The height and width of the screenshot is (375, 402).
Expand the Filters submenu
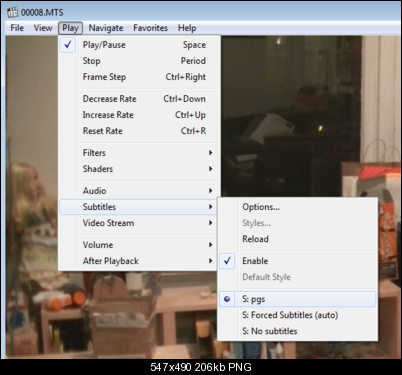[x=140, y=153]
